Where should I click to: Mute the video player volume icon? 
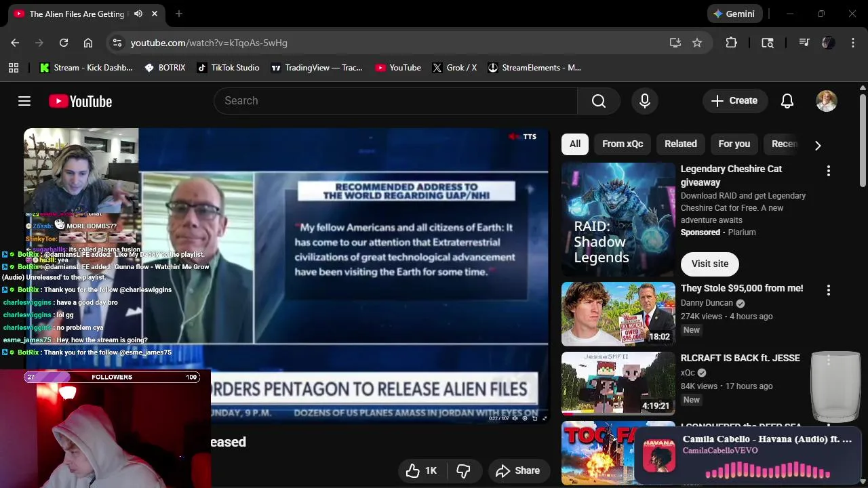point(515,418)
